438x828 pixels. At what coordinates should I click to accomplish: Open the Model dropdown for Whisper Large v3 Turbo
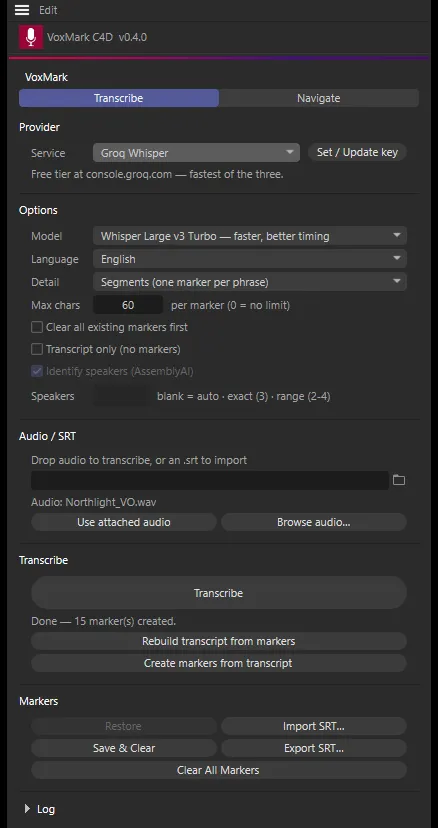click(250, 236)
